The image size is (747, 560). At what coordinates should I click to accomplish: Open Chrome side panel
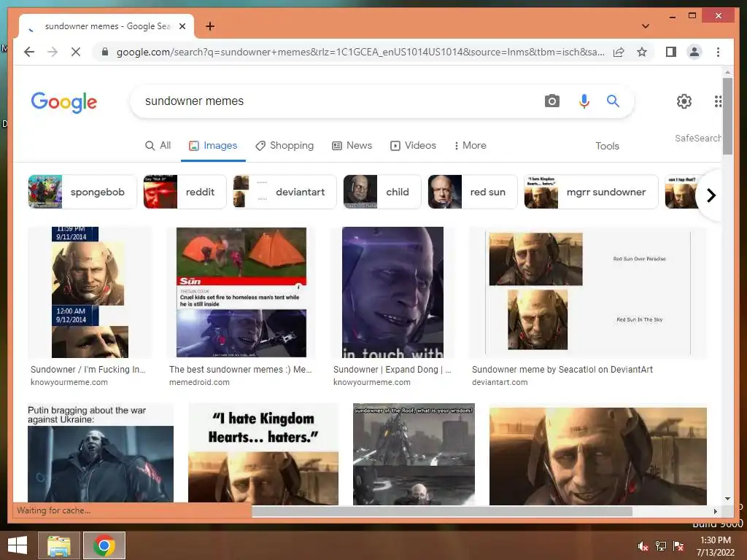tap(671, 52)
